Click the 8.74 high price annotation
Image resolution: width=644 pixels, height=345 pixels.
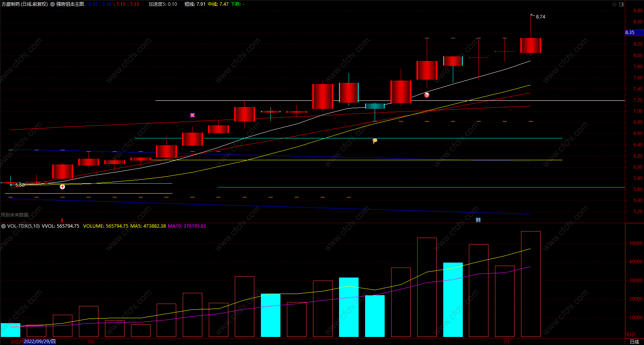click(541, 17)
